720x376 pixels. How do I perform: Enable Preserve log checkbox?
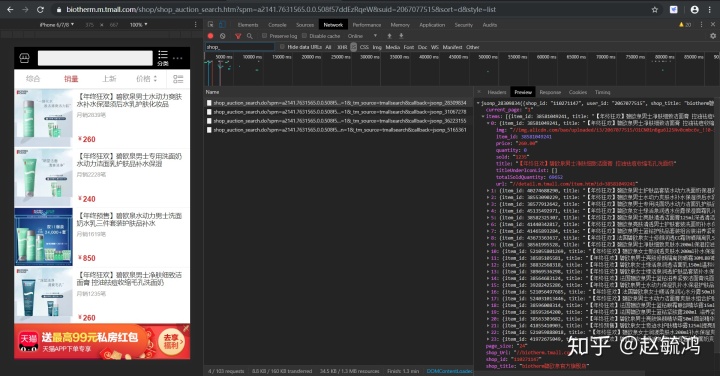(x=264, y=36)
